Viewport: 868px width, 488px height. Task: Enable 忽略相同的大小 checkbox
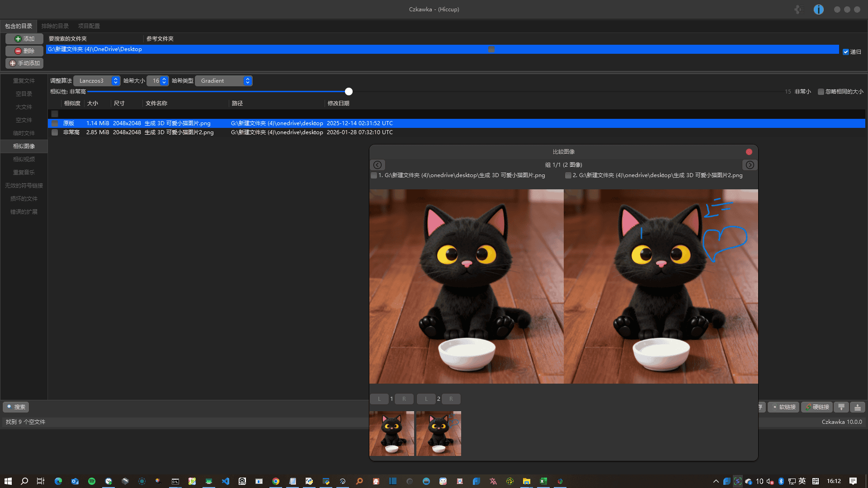tap(821, 92)
